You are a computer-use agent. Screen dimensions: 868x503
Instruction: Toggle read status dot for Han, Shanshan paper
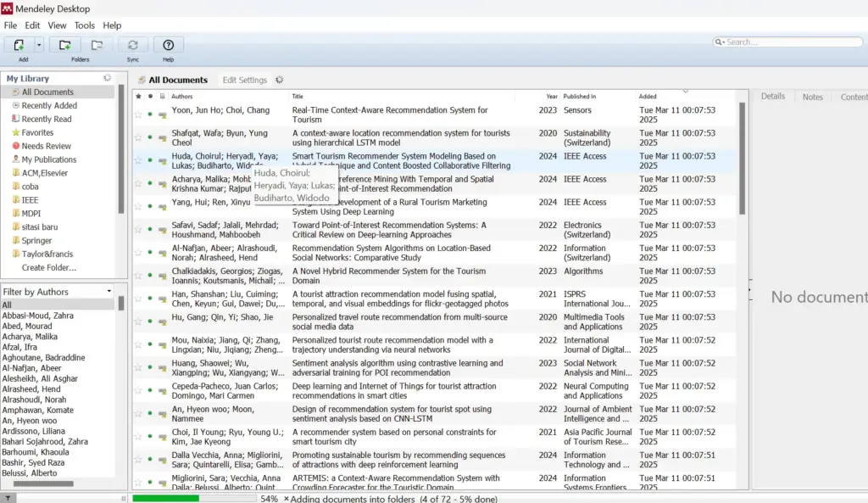click(150, 299)
